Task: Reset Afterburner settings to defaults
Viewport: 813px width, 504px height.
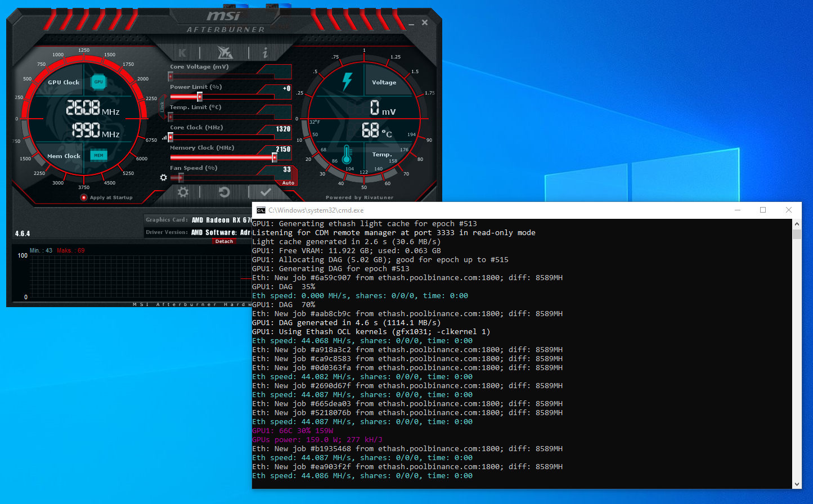Action: (224, 192)
